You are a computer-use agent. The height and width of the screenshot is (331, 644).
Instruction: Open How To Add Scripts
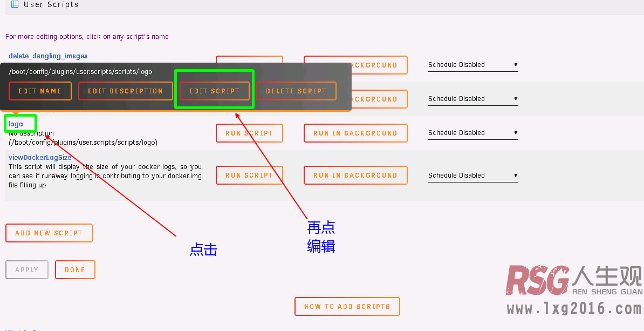coord(347,306)
